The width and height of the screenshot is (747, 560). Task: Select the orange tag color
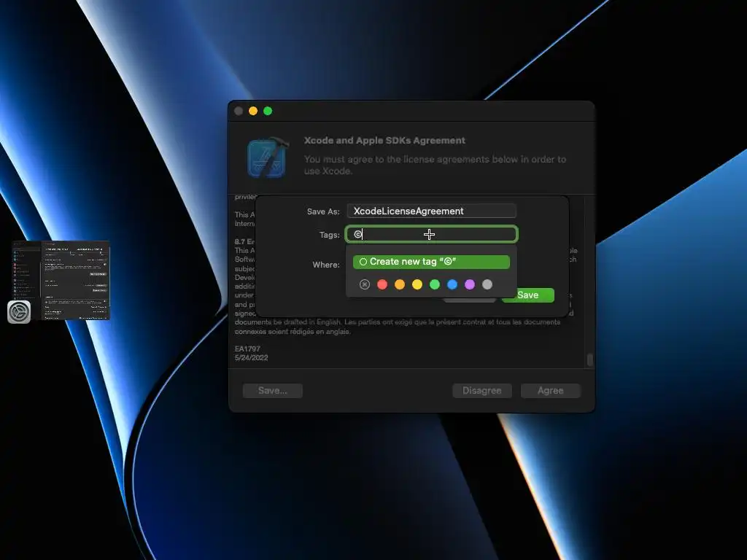(400, 284)
